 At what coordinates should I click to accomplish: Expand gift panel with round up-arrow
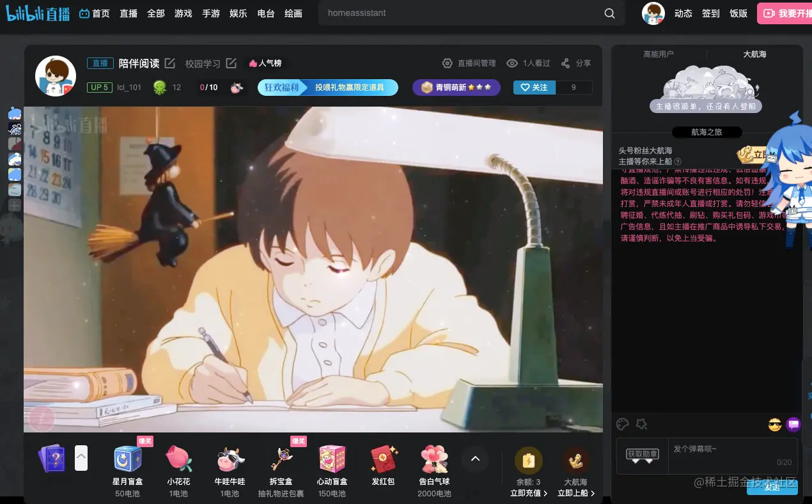(x=475, y=459)
